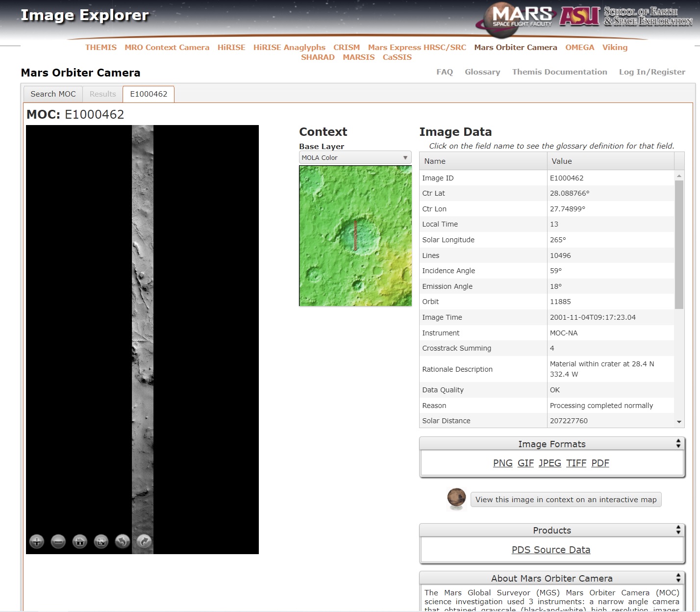Viewport: 700px width, 612px height.
Task: Zoom in on the MOC image viewer
Action: [x=37, y=541]
